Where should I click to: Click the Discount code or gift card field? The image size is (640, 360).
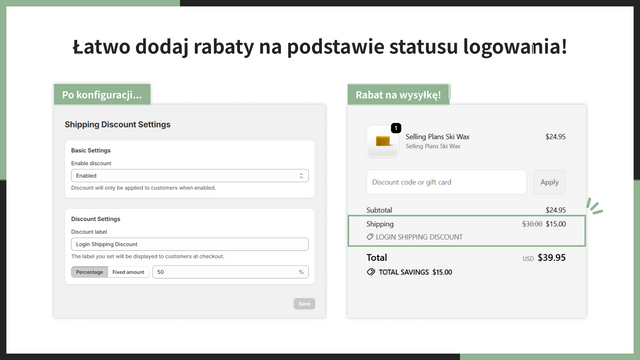click(x=446, y=182)
